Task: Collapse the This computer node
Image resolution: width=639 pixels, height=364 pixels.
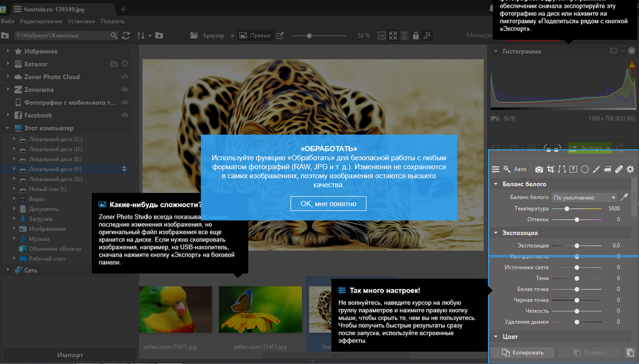Action: click(x=8, y=128)
